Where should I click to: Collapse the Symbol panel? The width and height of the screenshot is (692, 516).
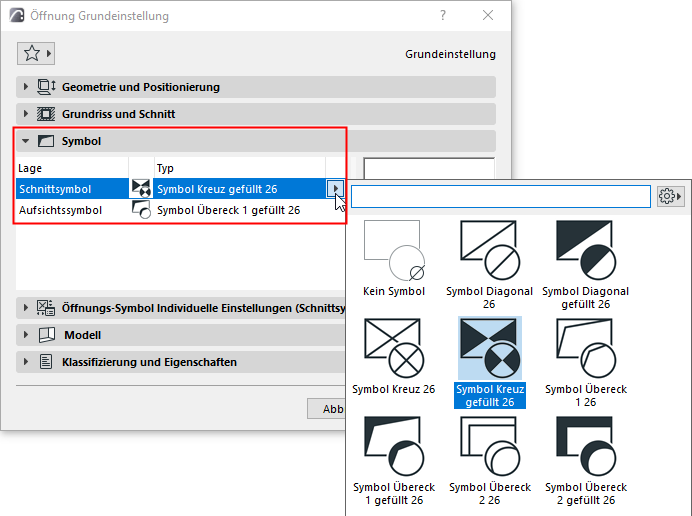[x=26, y=141]
